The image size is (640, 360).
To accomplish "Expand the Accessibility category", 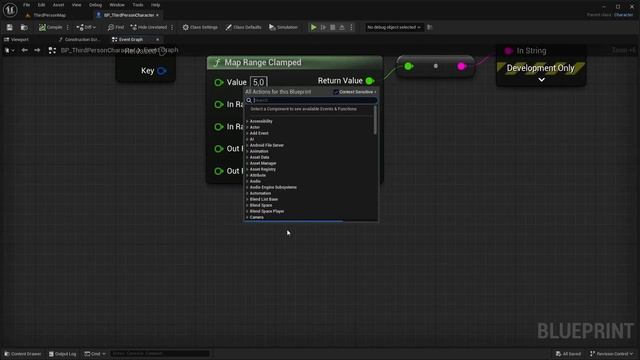I will pos(247,121).
